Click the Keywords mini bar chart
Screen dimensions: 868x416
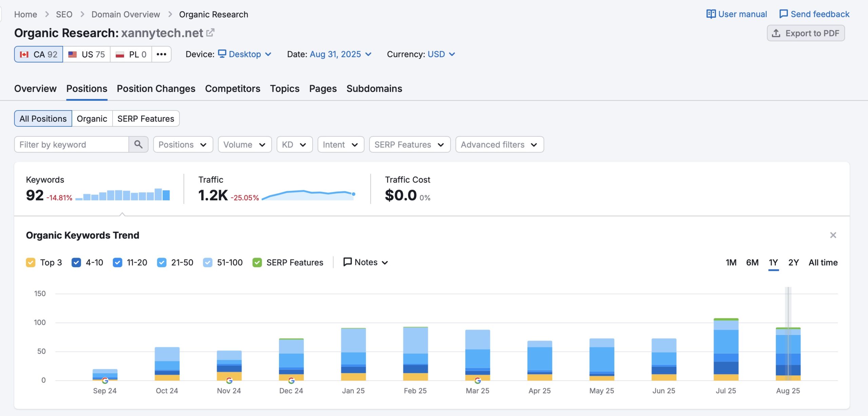click(x=122, y=194)
